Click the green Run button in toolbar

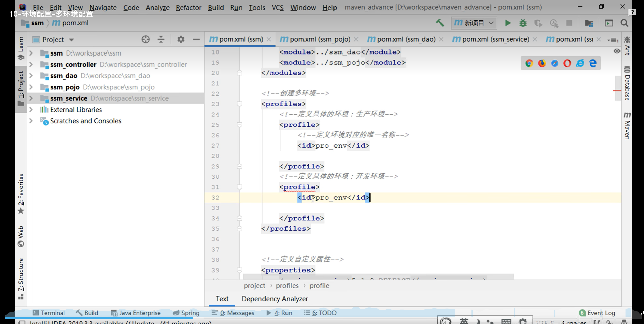[x=508, y=23]
